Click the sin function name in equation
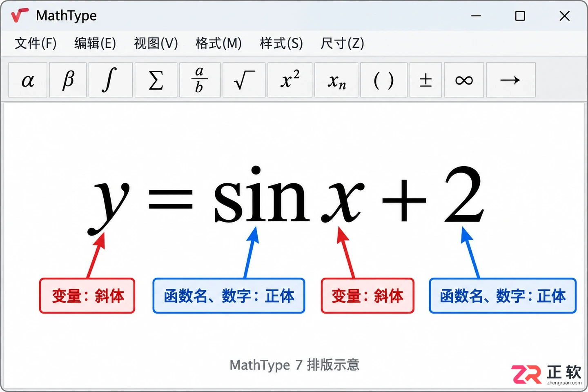The width and height of the screenshot is (588, 392). [x=262, y=194]
